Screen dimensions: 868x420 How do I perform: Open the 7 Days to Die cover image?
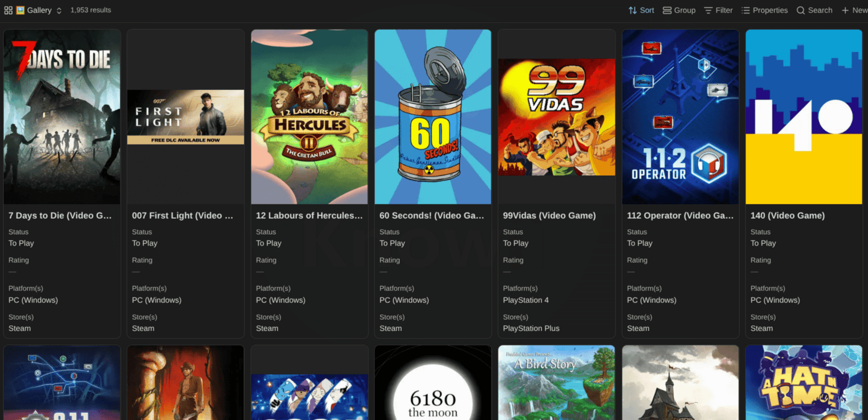pyautogui.click(x=62, y=117)
